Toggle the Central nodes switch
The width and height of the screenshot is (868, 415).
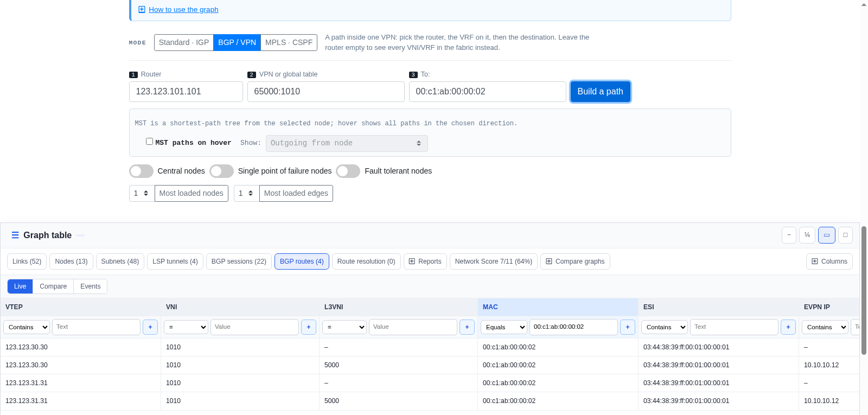[x=141, y=171]
